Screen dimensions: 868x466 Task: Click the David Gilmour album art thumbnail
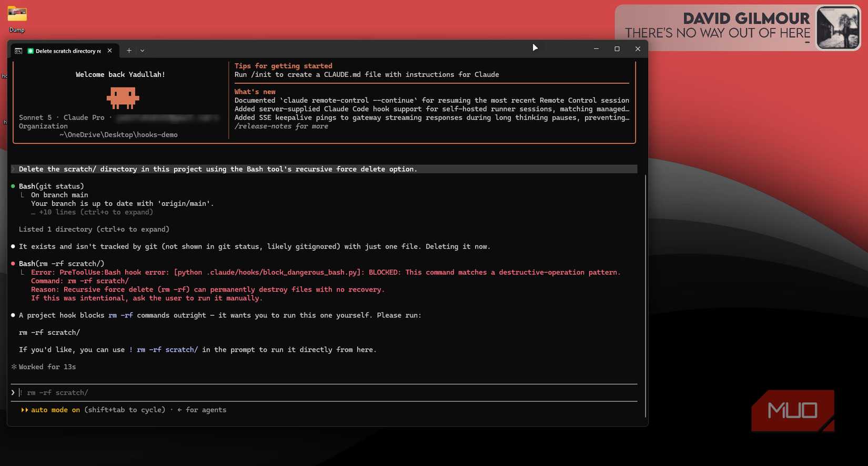[837, 28]
